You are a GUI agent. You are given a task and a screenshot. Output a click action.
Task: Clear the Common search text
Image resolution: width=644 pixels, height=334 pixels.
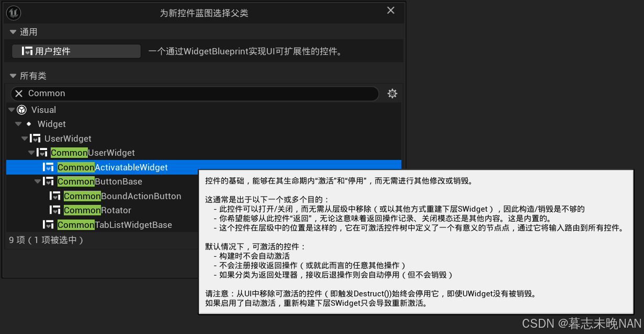point(19,94)
